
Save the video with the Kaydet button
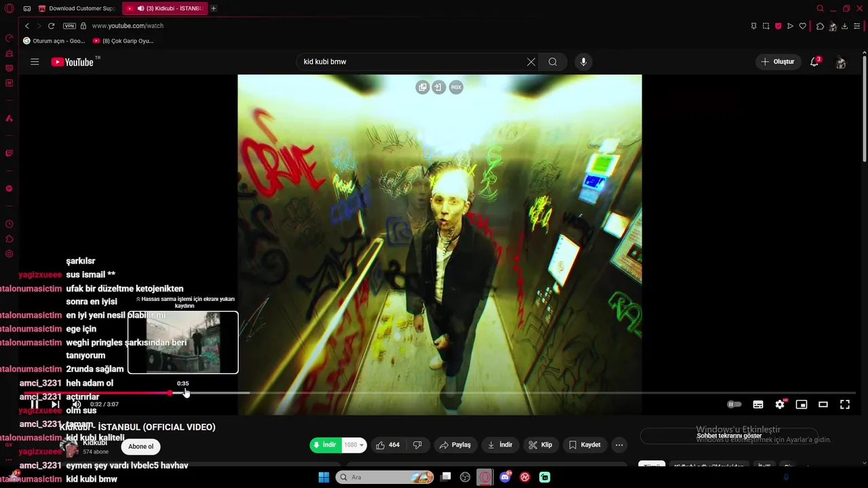pyautogui.click(x=585, y=445)
